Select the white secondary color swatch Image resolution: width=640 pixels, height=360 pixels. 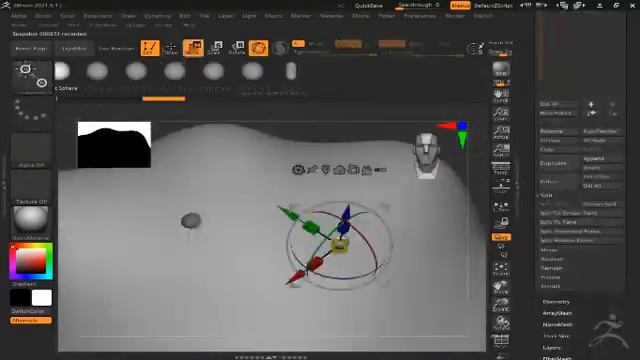42,298
